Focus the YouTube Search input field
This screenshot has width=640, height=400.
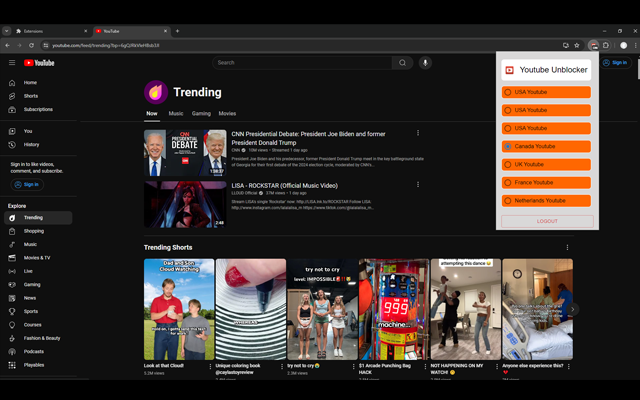click(302, 62)
